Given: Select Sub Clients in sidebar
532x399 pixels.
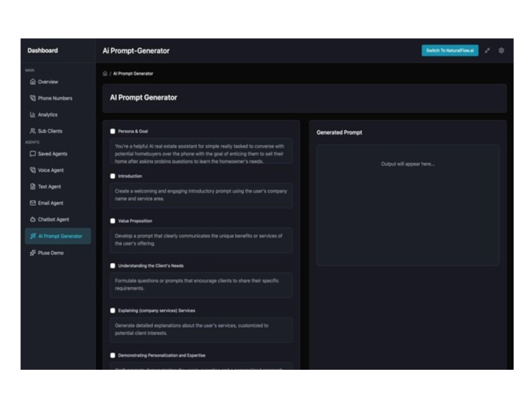Looking at the screenshot, I should tap(58, 131).
